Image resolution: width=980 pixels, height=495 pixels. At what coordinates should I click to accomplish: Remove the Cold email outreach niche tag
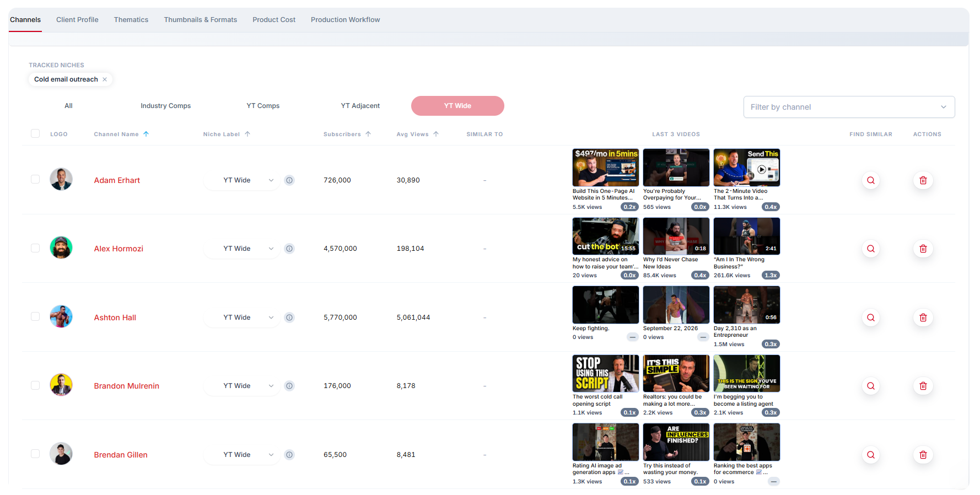(105, 79)
